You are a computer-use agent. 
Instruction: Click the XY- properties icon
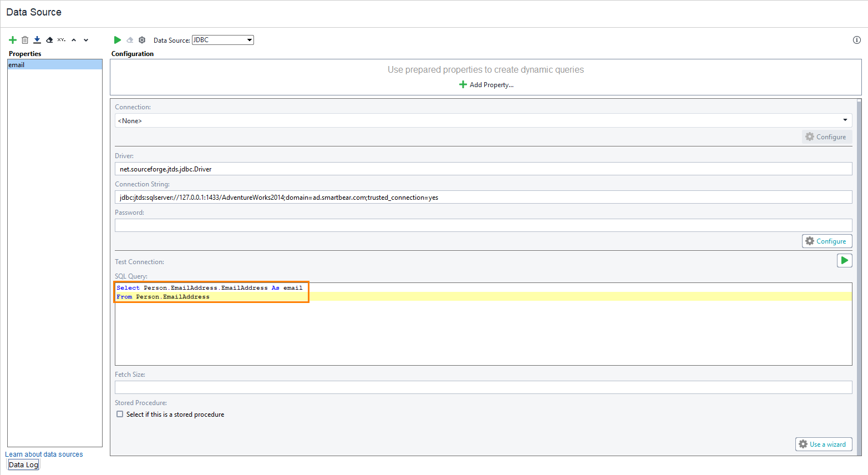point(61,39)
